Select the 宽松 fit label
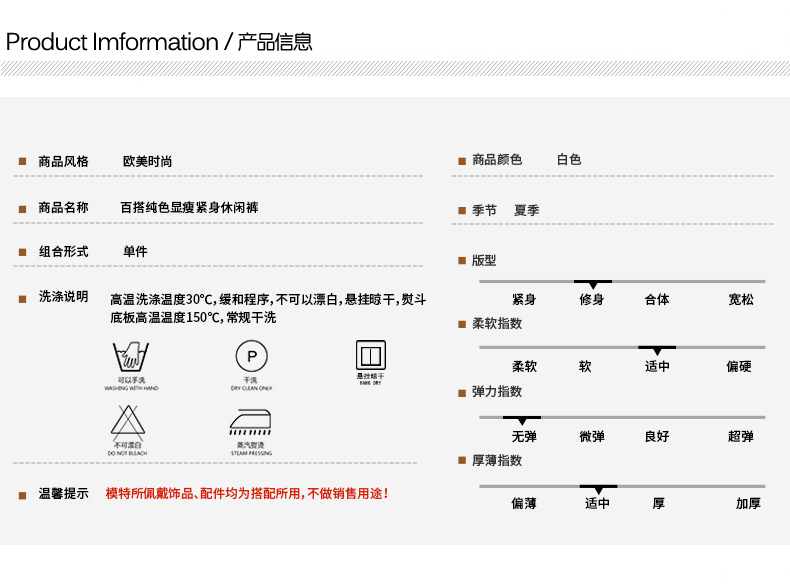The width and height of the screenshot is (790, 584). tap(741, 300)
